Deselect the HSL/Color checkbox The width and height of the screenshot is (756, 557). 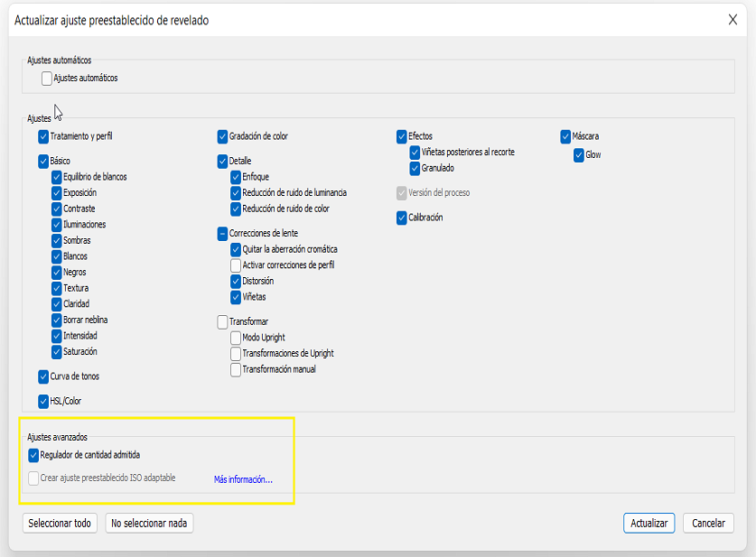click(x=43, y=401)
